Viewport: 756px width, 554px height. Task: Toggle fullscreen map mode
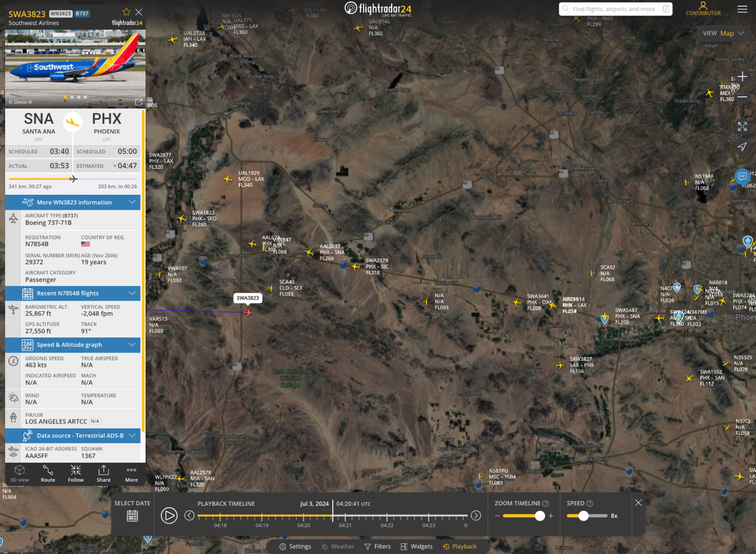click(742, 126)
